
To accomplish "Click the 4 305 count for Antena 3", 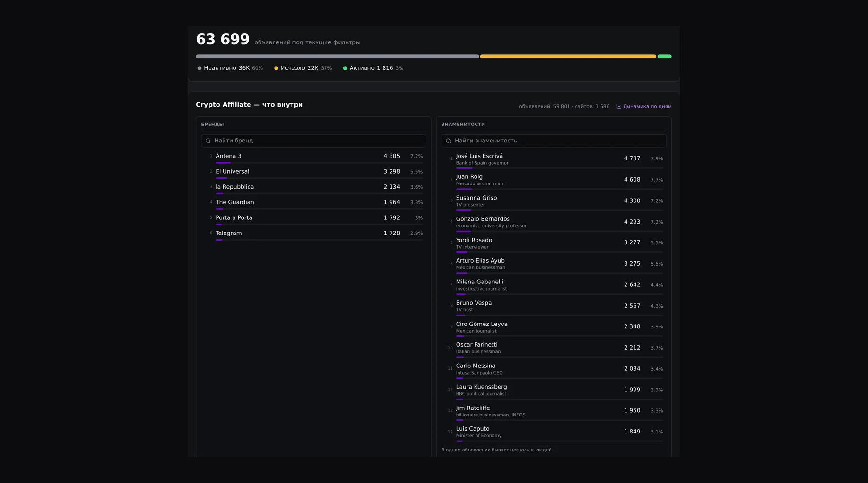I will pos(392,156).
